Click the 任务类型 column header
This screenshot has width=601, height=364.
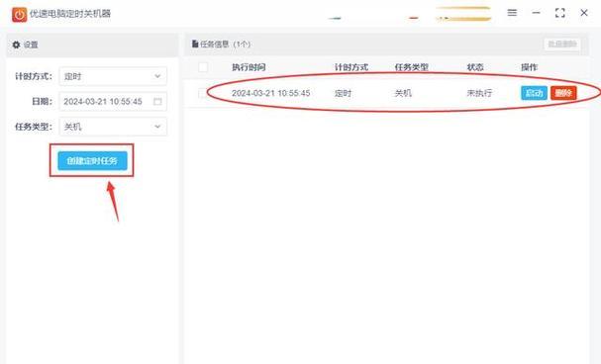412,67
